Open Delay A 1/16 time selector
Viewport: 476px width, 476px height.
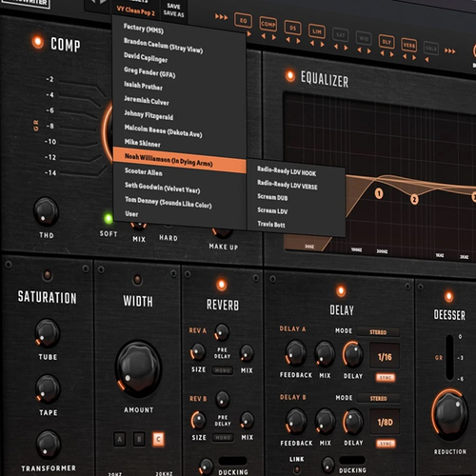coord(385,357)
